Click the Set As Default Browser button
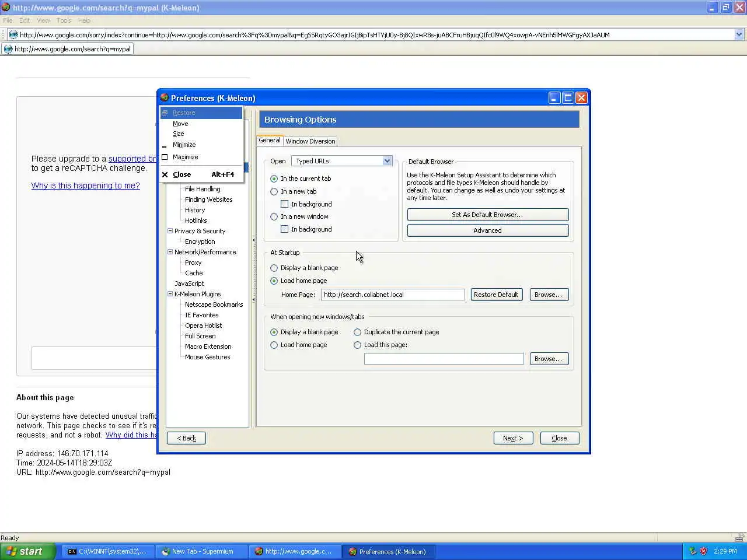The height and width of the screenshot is (560, 747). pyautogui.click(x=488, y=215)
